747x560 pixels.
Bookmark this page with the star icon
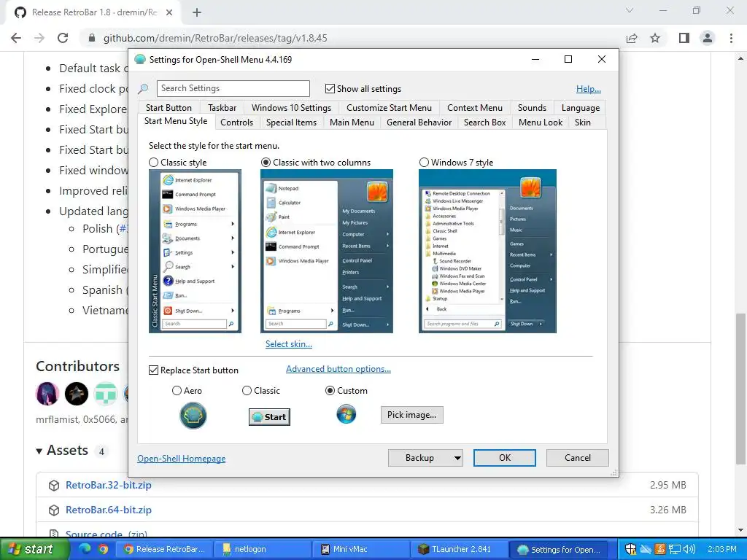[x=655, y=38]
